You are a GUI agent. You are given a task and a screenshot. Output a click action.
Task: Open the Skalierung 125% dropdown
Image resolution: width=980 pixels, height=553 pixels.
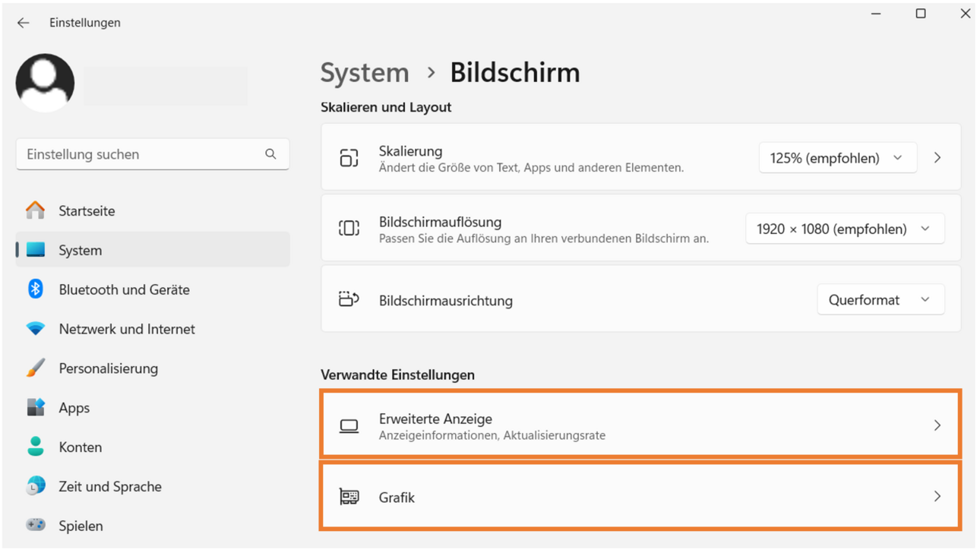click(x=837, y=158)
